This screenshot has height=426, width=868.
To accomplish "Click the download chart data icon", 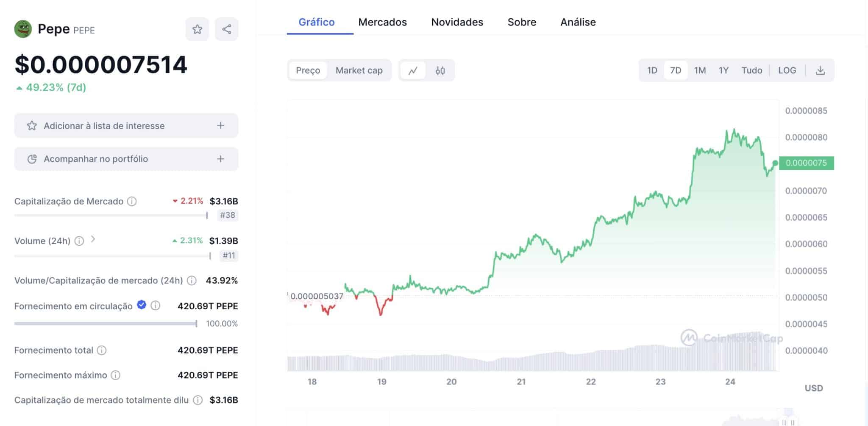I will click(x=821, y=70).
